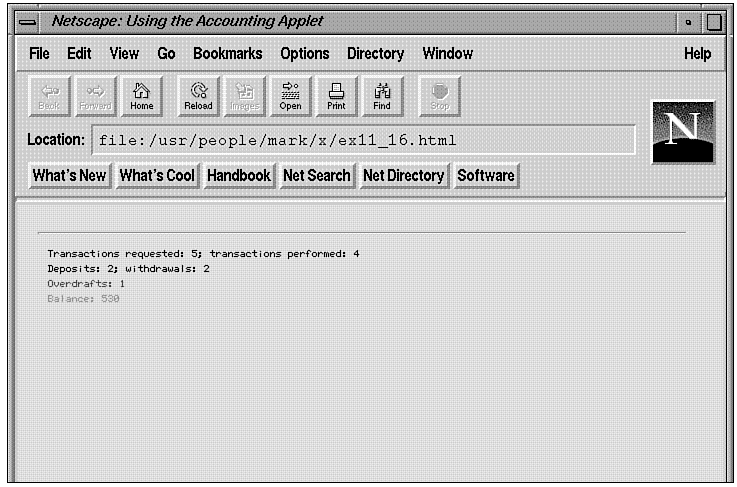Click the What's New button
This screenshot has width=737, height=487.
69,176
